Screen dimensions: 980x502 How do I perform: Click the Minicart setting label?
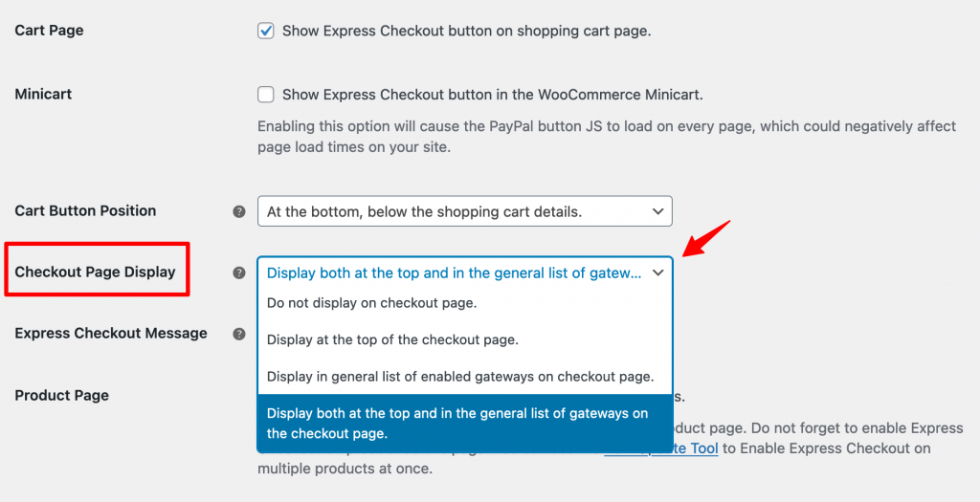point(43,95)
